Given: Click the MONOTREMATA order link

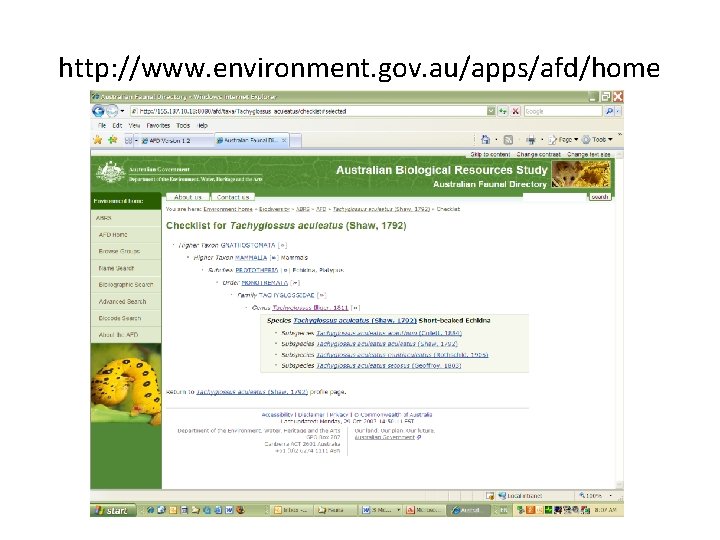Looking at the screenshot, I should [265, 283].
